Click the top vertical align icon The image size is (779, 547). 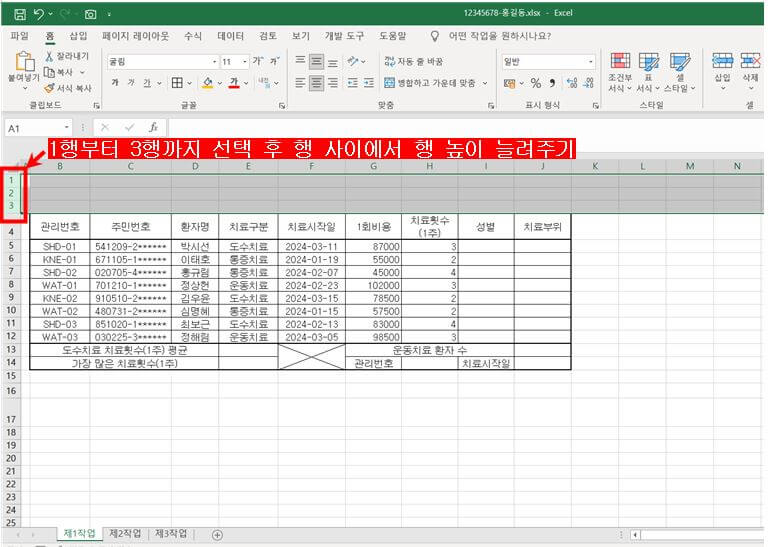(x=300, y=61)
